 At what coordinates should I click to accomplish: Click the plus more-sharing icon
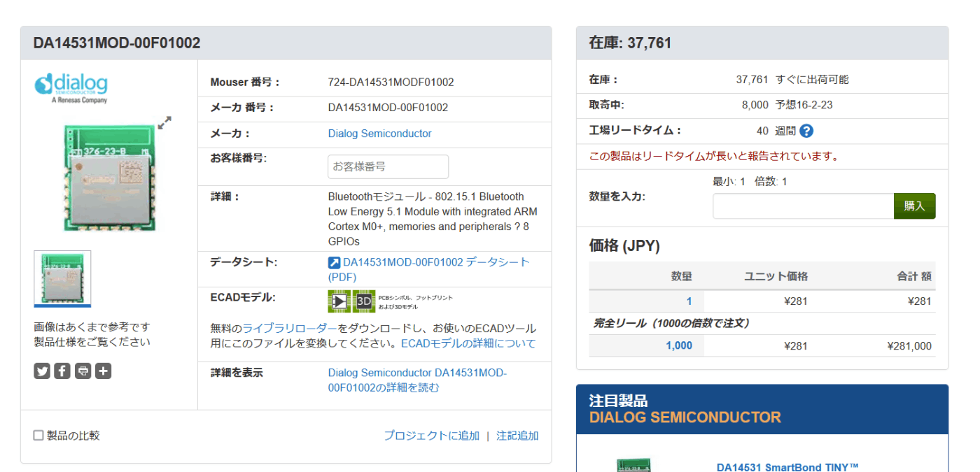103,371
